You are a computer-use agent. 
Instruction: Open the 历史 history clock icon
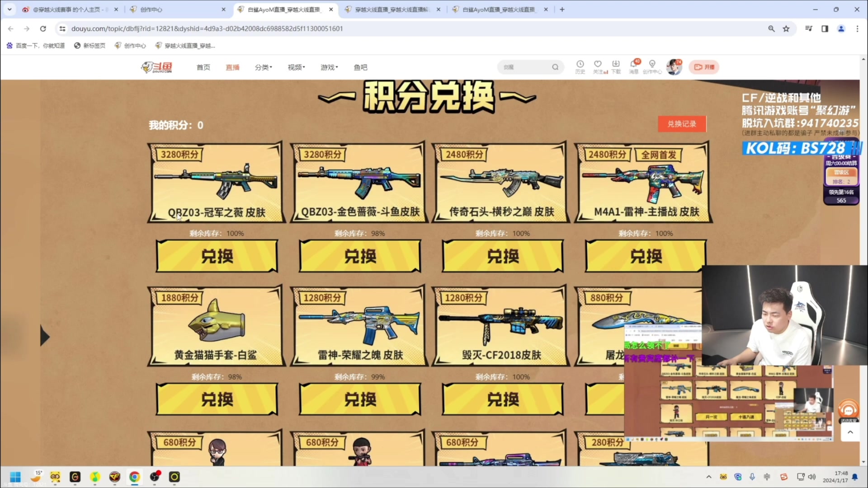pyautogui.click(x=580, y=65)
